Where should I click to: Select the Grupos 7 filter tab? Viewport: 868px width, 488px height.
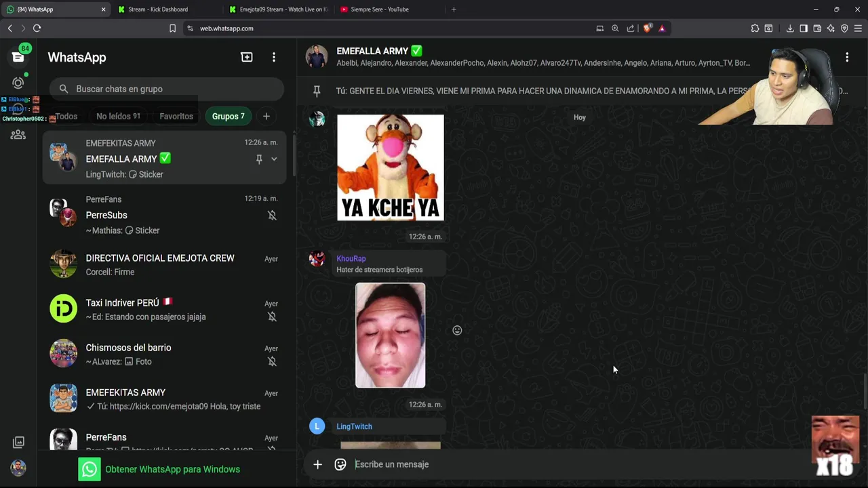pyautogui.click(x=229, y=117)
